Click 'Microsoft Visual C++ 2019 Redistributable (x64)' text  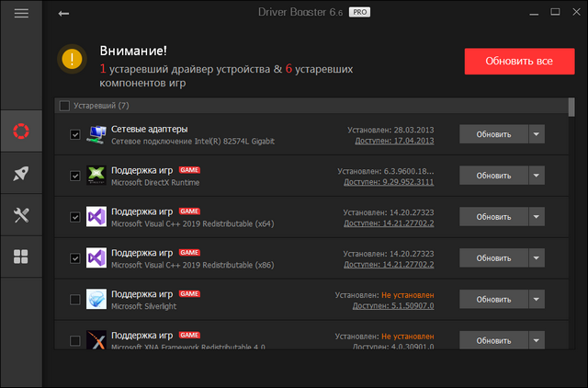[193, 224]
